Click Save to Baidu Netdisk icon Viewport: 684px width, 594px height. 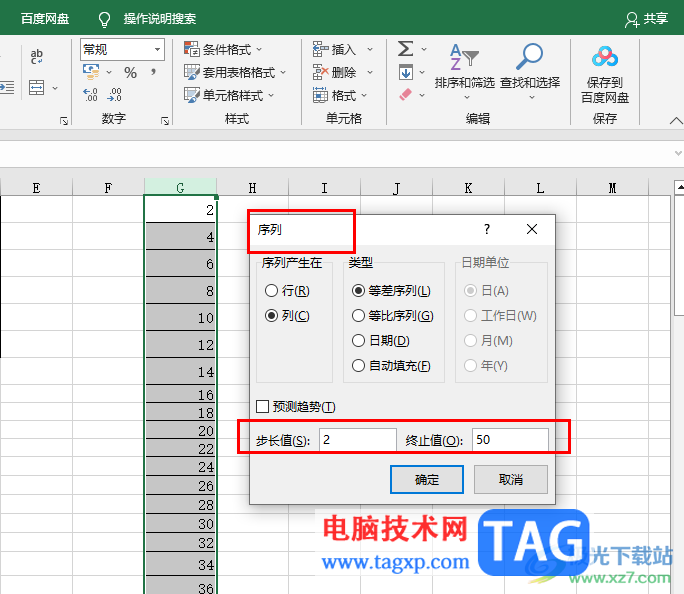[605, 57]
